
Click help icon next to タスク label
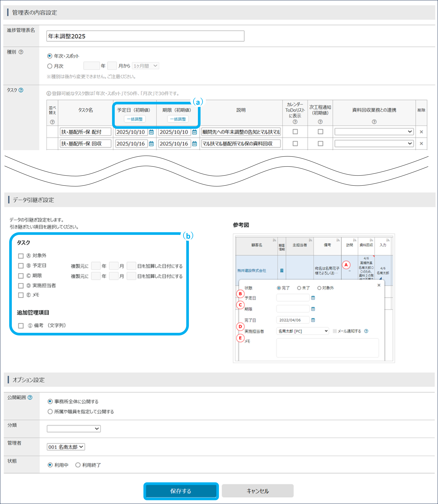[x=21, y=90]
